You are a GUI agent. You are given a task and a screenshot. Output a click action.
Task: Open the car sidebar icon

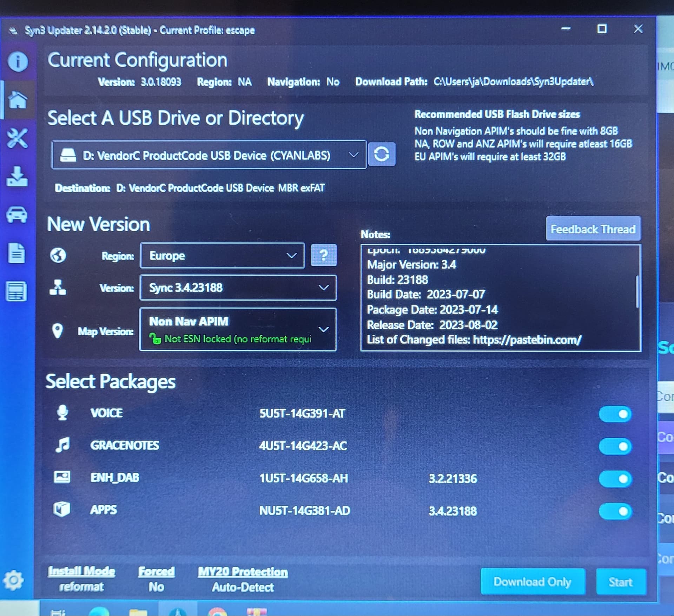(x=17, y=214)
